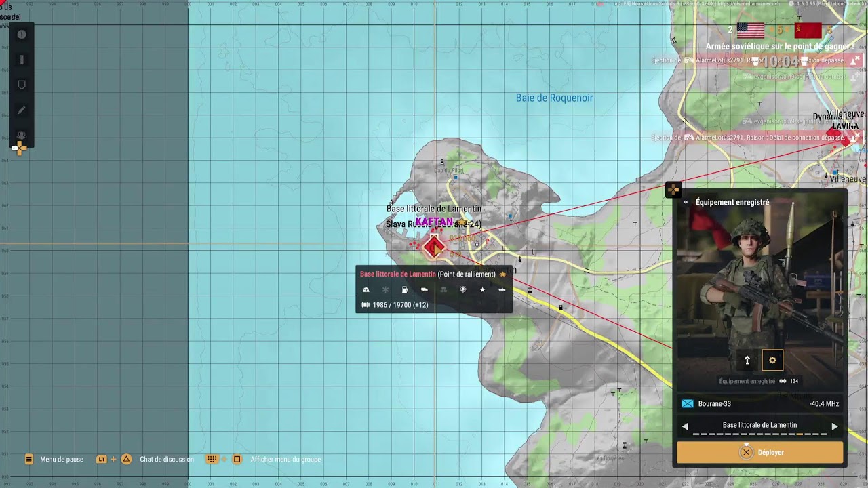Click the star headquarters service icon
This screenshot has height=488, width=868.
(x=483, y=290)
